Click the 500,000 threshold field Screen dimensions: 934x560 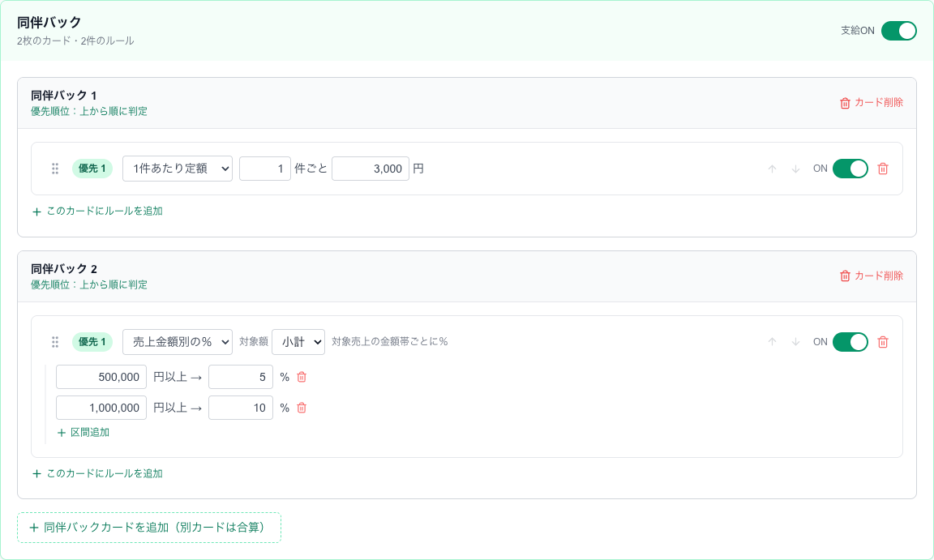tap(101, 377)
